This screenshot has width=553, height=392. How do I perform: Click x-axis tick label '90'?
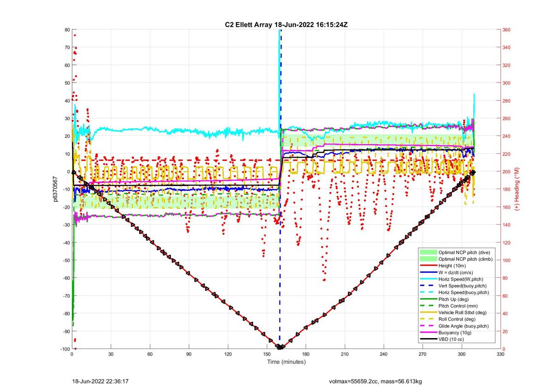tap(188, 355)
